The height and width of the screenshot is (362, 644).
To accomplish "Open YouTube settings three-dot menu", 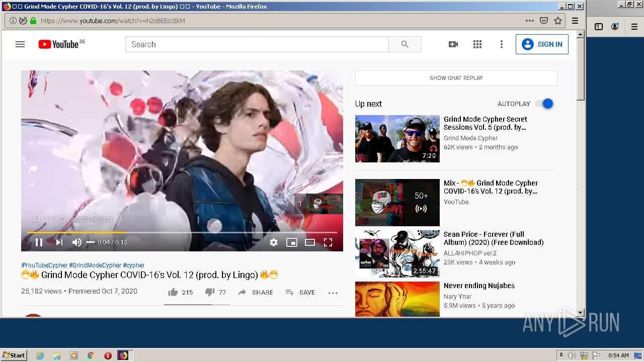I will (501, 44).
